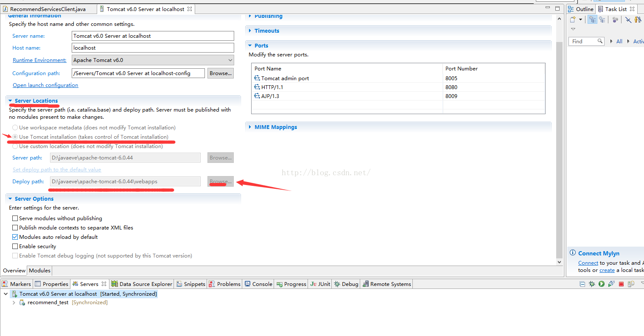Expand the recommend_test tree node
644x336 pixels.
(x=14, y=302)
